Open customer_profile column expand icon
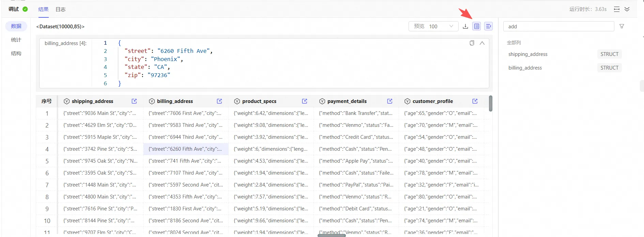 coord(475,101)
